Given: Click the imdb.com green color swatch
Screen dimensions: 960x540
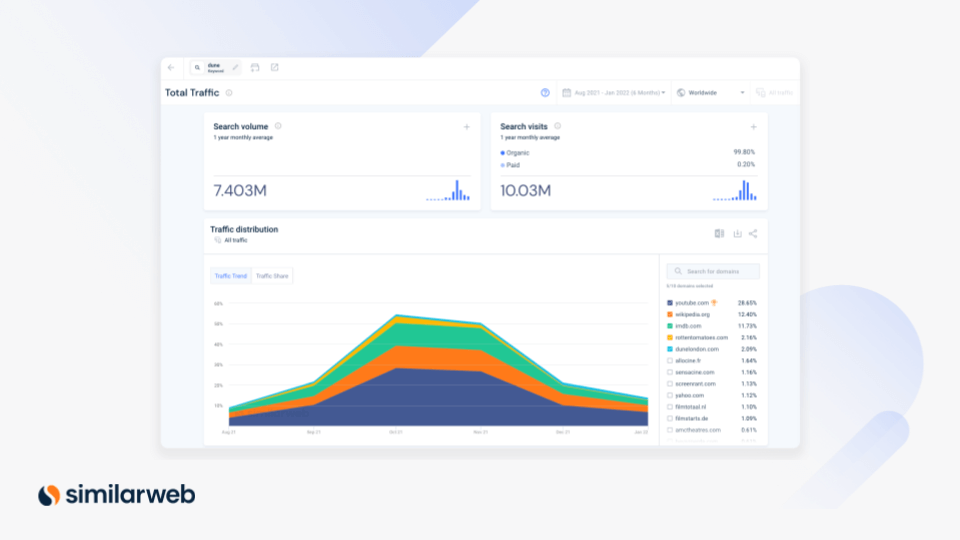Looking at the screenshot, I should click(x=670, y=325).
